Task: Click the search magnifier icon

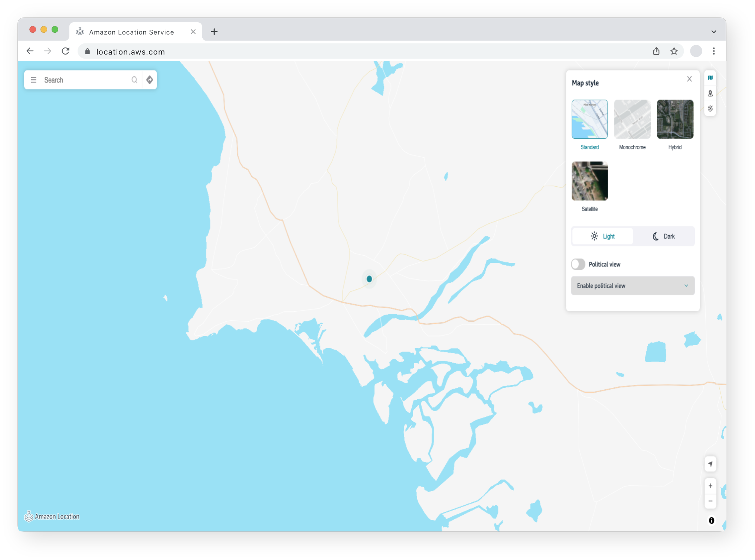Action: tap(134, 80)
